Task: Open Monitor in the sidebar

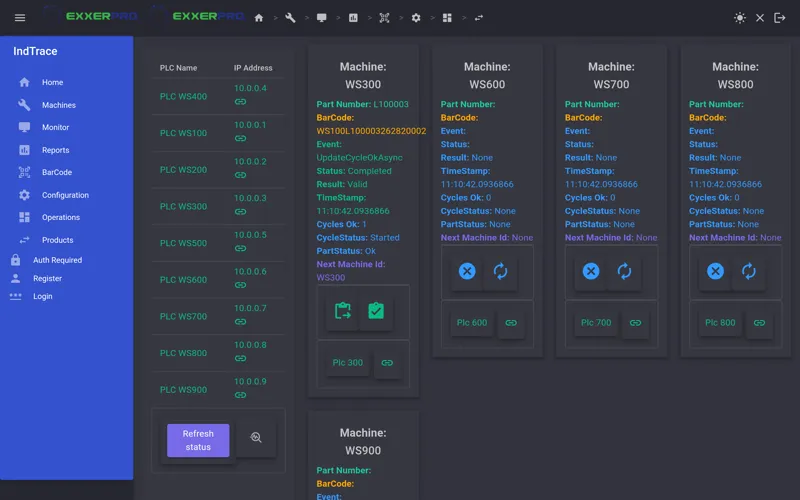Action: pos(66,127)
